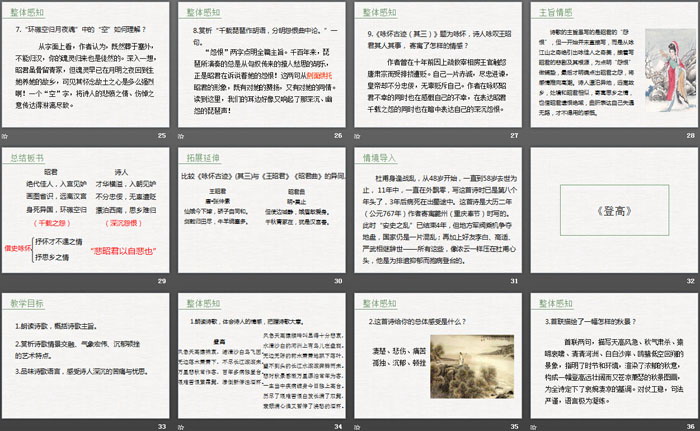The height and width of the screenshot is (431, 700).
Task: Select slide 29 thumbnail titled 总结板书
Action: coord(86,210)
